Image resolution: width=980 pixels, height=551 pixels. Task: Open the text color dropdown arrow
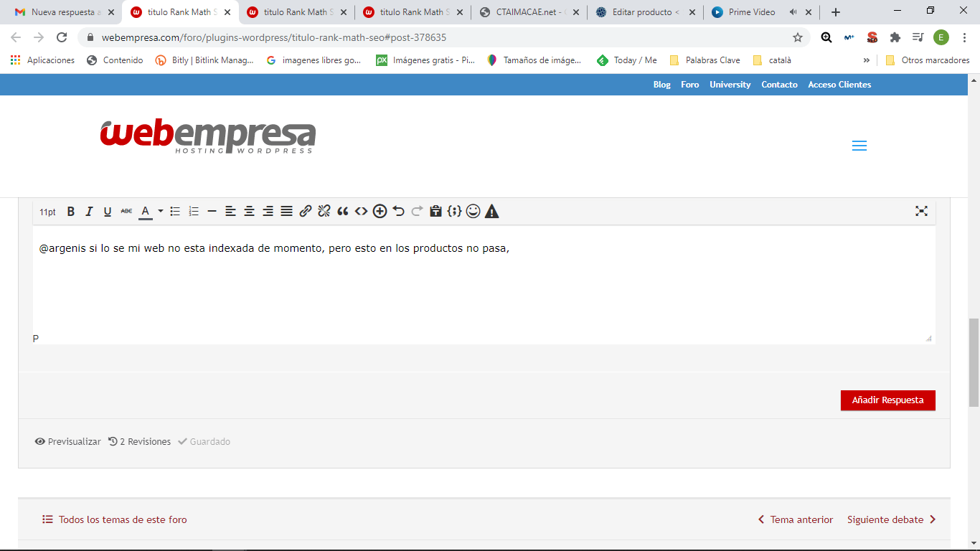click(x=161, y=211)
